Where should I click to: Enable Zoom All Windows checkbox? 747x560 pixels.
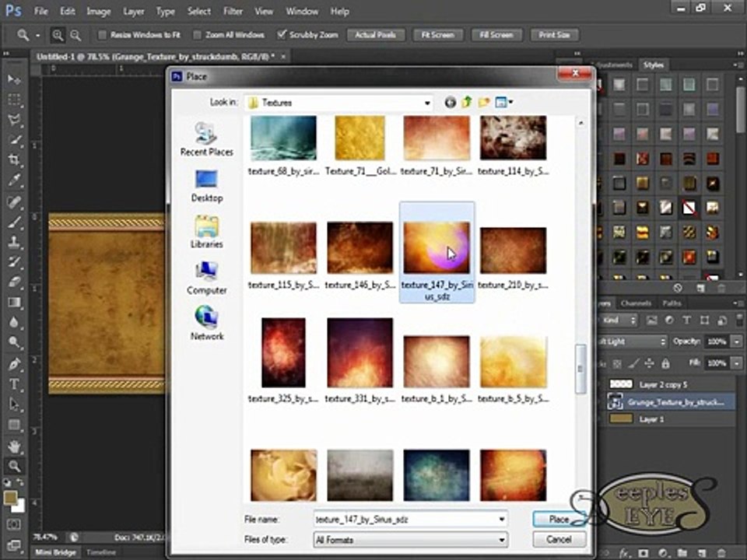click(197, 35)
